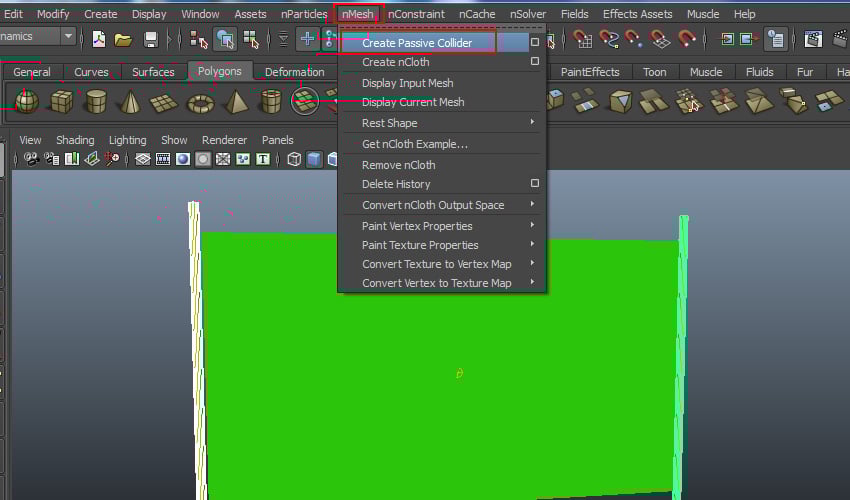Select by object type mode icon
The height and width of the screenshot is (500, 850).
tap(225, 39)
